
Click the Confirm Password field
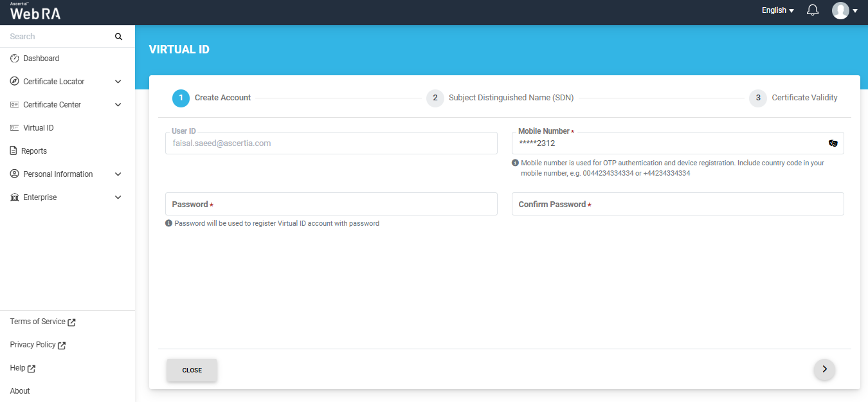tap(678, 204)
